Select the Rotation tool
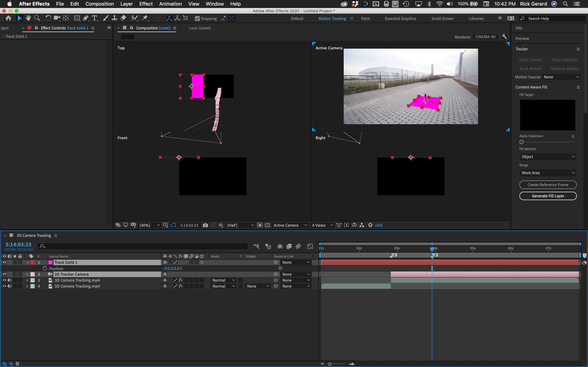 tap(48, 18)
